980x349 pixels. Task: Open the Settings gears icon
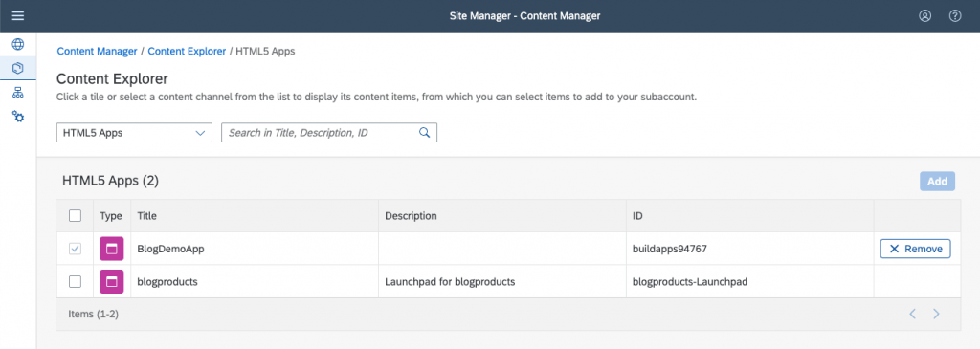coord(18,117)
